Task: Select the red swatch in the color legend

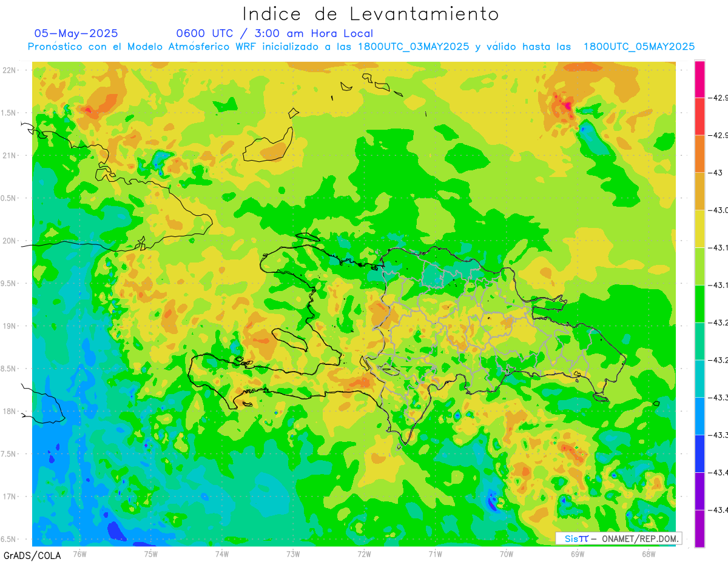Action: point(699,116)
